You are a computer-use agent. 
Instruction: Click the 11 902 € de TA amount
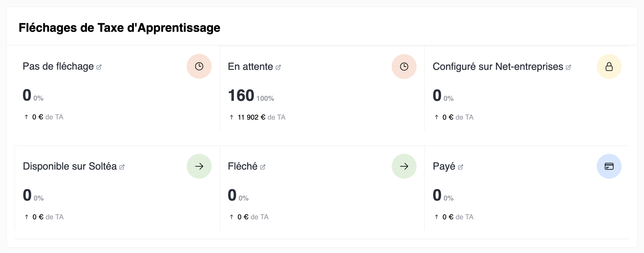261,117
